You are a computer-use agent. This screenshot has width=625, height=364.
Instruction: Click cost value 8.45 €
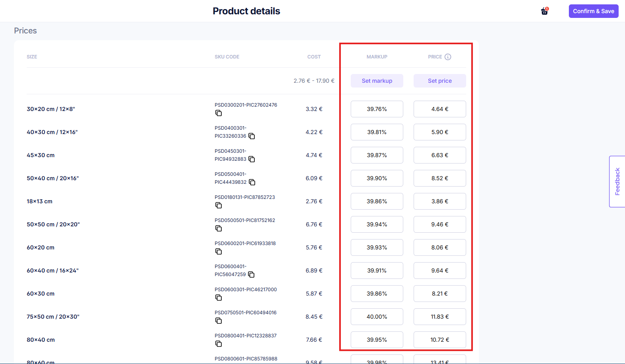tap(314, 317)
